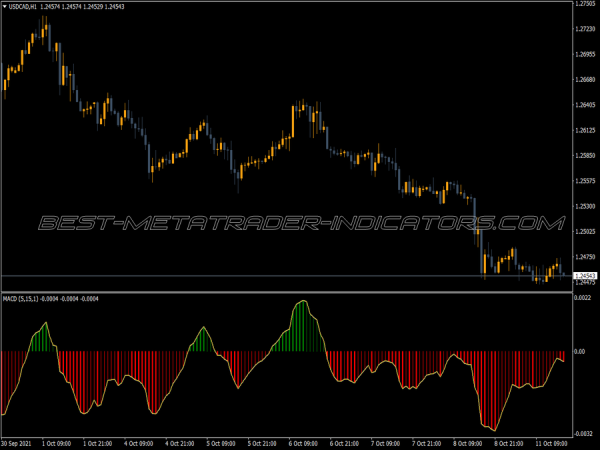Click the 1.25850 price axis label
The height and width of the screenshot is (450, 600).
point(585,156)
